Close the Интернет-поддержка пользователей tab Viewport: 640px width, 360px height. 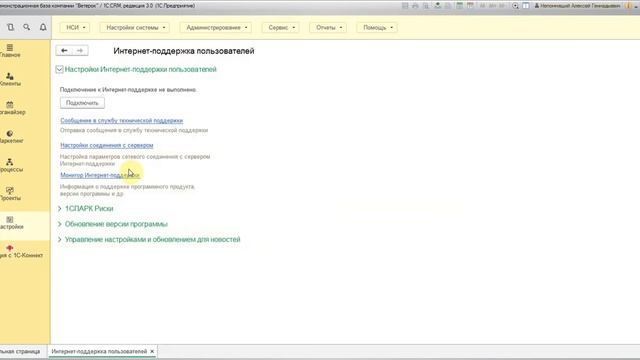pyautogui.click(x=152, y=351)
